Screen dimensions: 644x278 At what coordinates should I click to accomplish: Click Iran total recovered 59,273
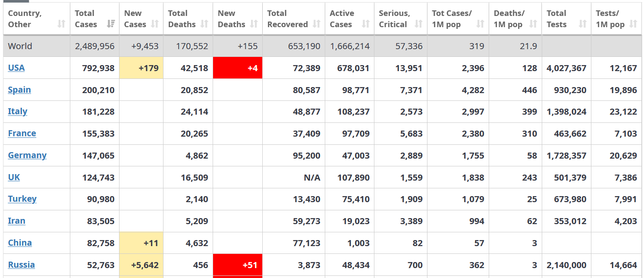tap(307, 221)
